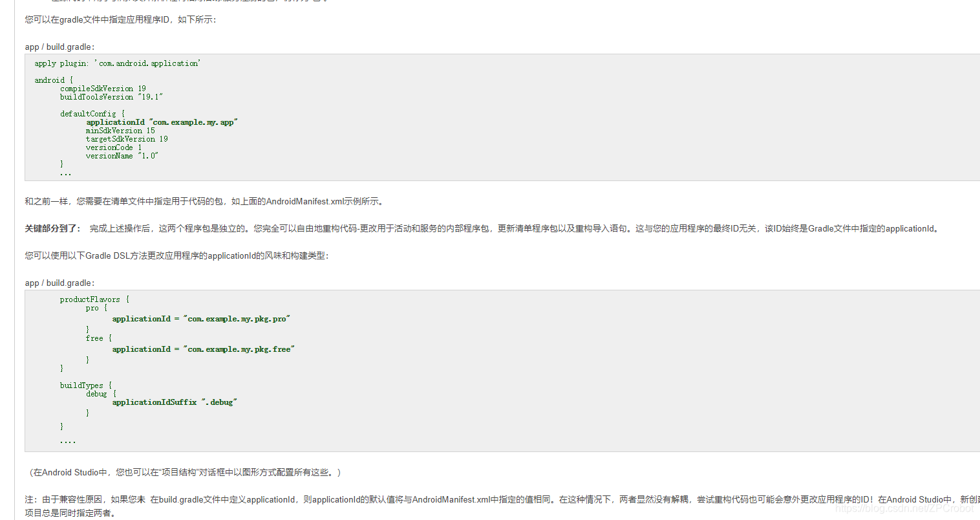Click the 'debug {' code line
The image size is (980, 520).
point(101,394)
